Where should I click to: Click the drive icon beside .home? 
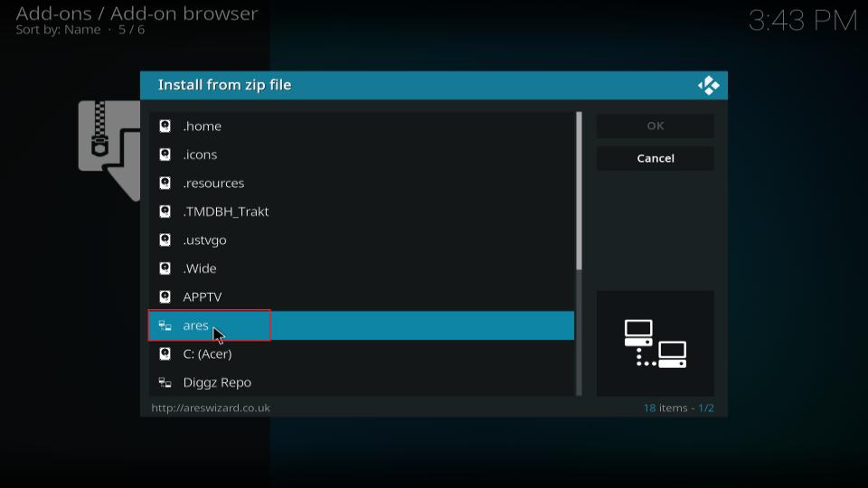[165, 127]
